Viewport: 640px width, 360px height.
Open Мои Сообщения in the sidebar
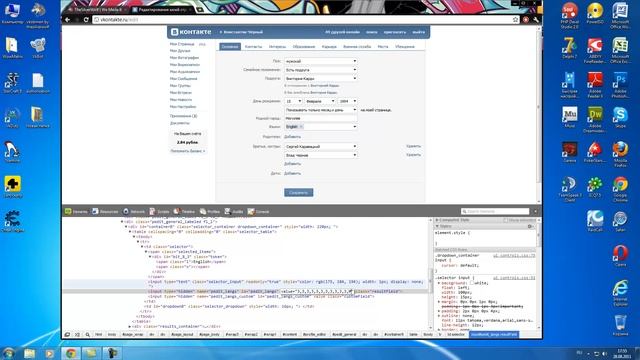(x=183, y=78)
